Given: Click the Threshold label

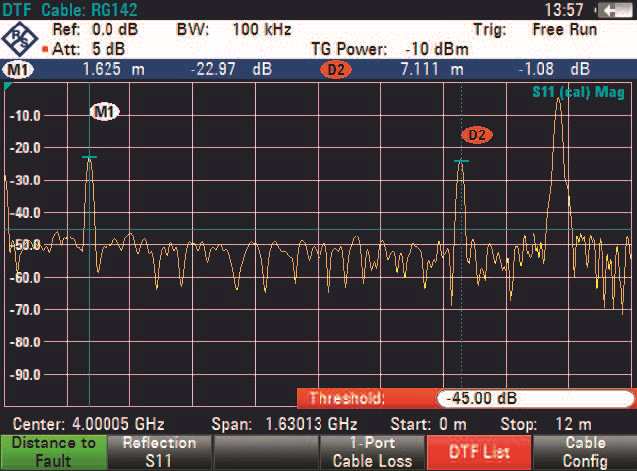Looking at the screenshot, I should [x=346, y=398].
